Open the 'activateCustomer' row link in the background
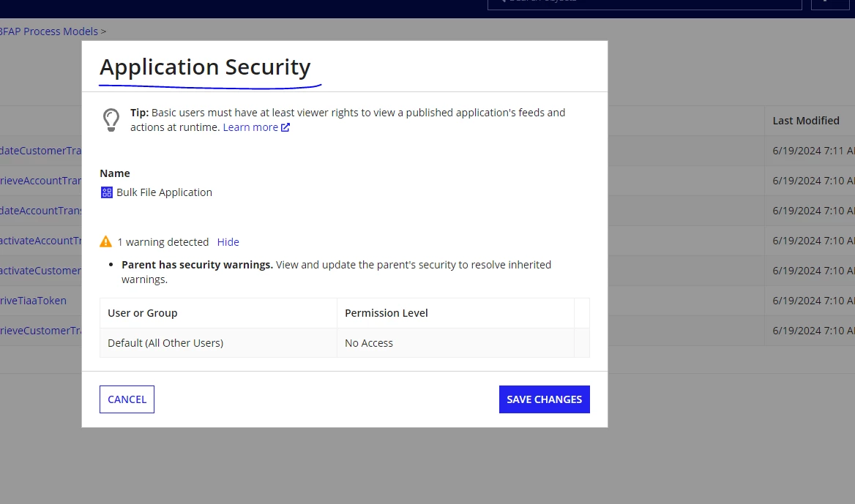Viewport: 855px width, 504px height. pos(41,271)
